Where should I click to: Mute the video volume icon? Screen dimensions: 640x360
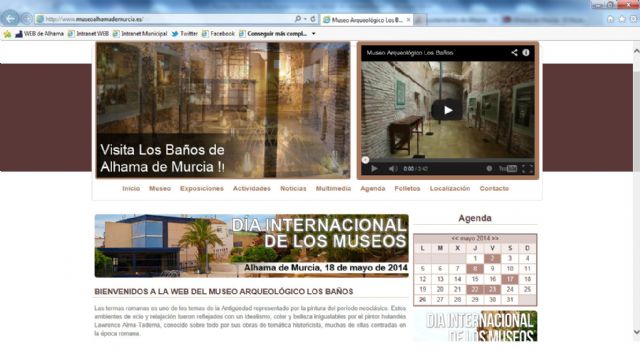point(392,169)
